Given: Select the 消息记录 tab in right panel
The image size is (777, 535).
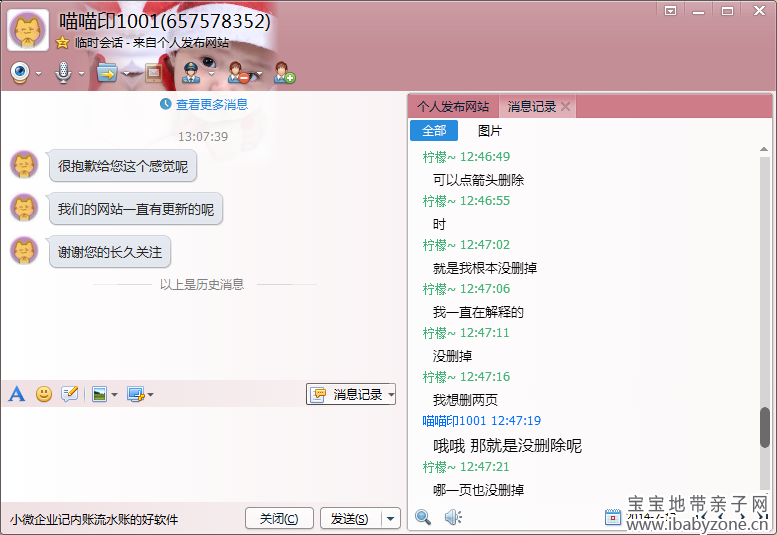Looking at the screenshot, I should (531, 107).
